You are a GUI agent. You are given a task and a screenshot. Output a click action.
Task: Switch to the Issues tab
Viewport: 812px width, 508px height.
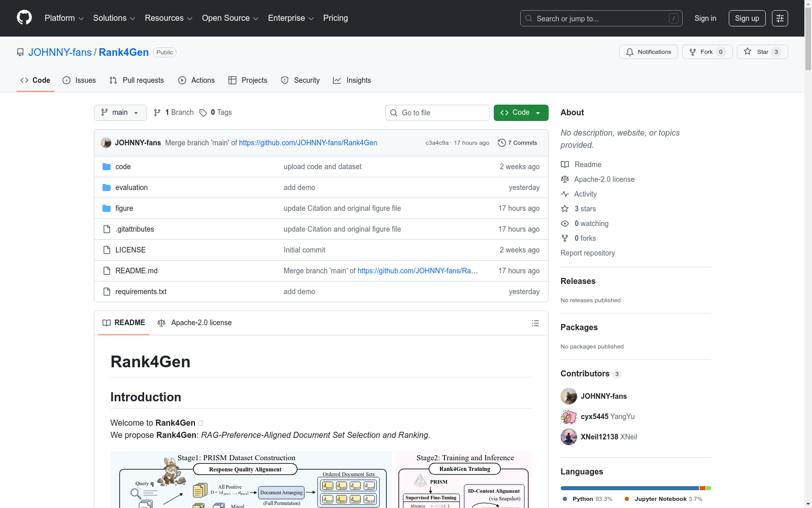[x=79, y=80]
